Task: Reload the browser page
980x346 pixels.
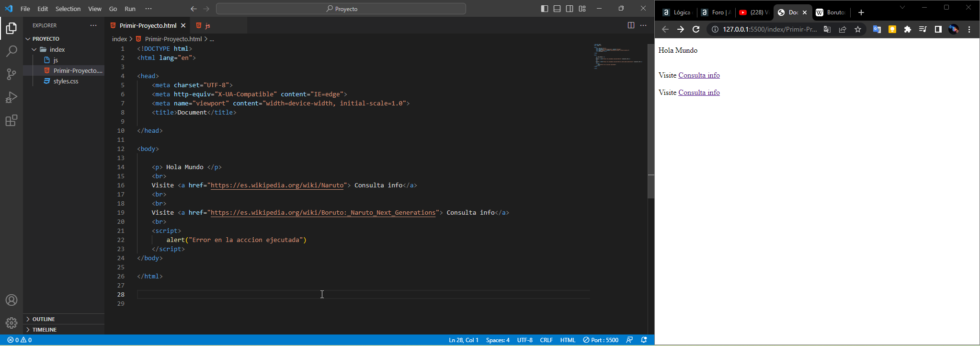Action: pyautogui.click(x=696, y=29)
